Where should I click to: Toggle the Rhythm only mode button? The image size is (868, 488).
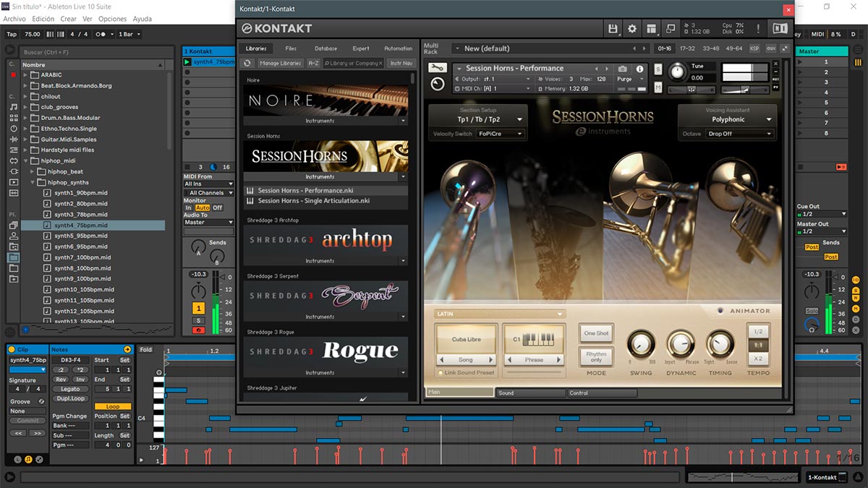596,357
